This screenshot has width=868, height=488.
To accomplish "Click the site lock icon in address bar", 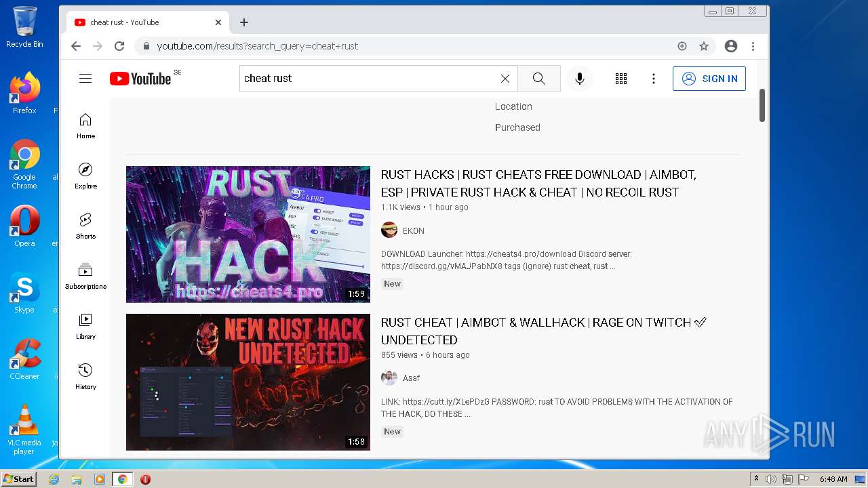I will click(x=145, y=46).
